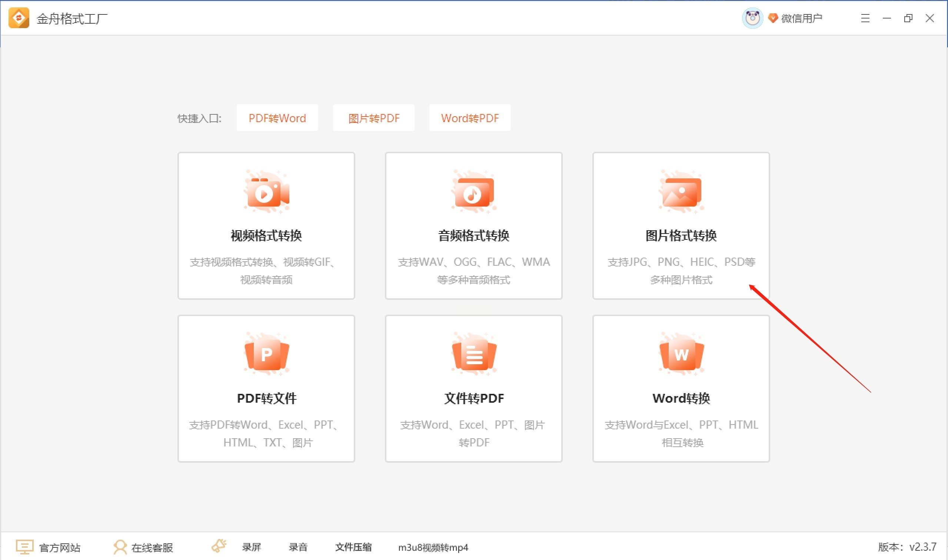Open the 文件压缩 file compression link
Image resolution: width=948 pixels, height=560 pixels.
pyautogui.click(x=353, y=547)
